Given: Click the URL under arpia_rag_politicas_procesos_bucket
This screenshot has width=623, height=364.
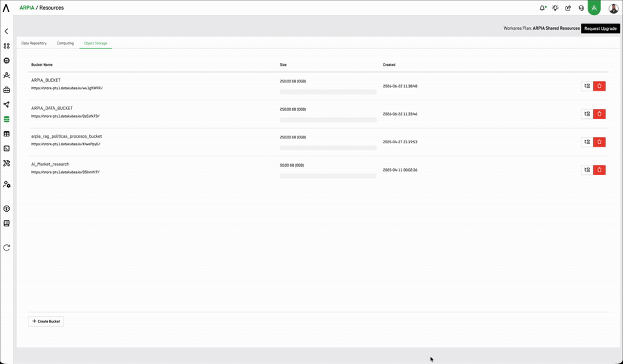Looking at the screenshot, I should click(x=66, y=144).
